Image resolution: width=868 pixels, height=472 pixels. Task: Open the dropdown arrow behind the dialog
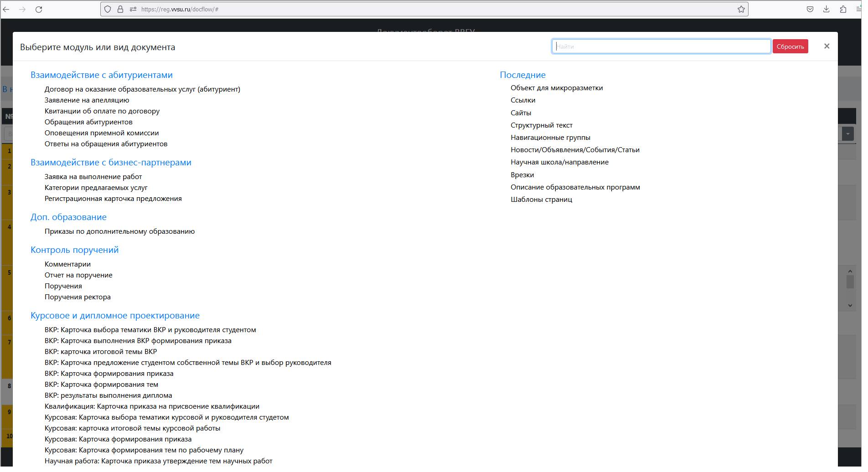847,134
